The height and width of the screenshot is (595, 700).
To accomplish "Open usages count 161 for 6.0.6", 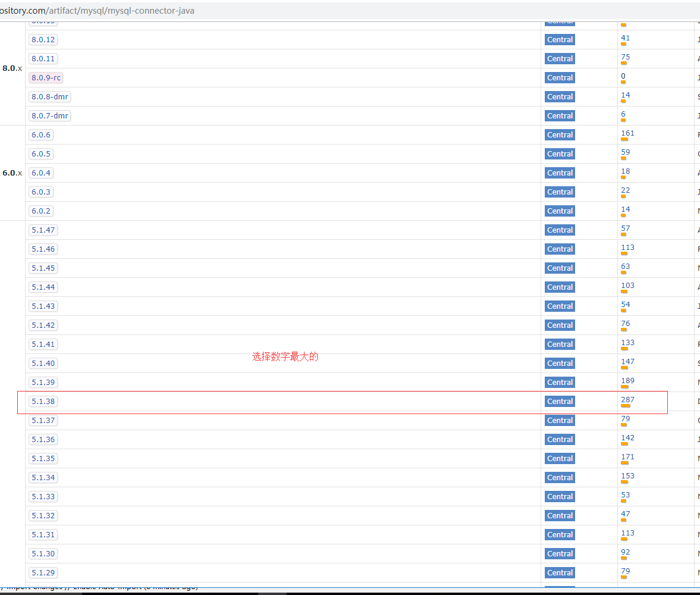I will (627, 133).
